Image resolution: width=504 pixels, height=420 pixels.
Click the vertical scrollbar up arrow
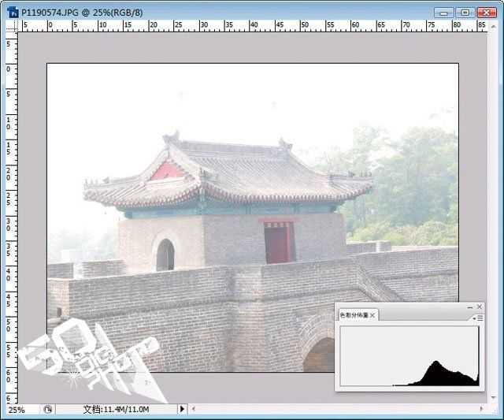point(494,27)
